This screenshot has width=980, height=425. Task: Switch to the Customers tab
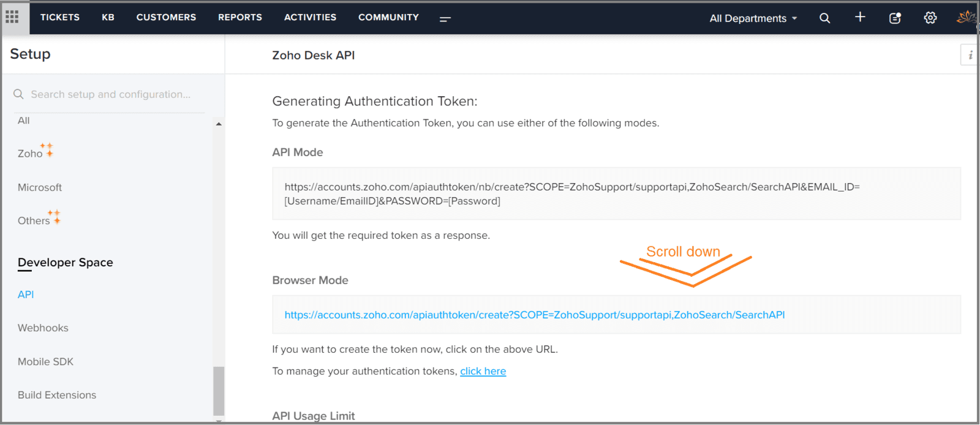coord(166,17)
